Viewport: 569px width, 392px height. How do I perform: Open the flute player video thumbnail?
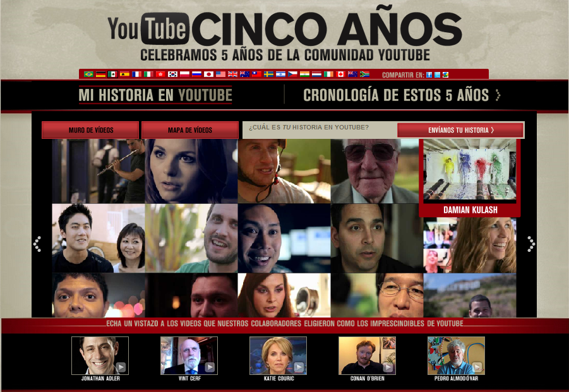click(x=99, y=171)
